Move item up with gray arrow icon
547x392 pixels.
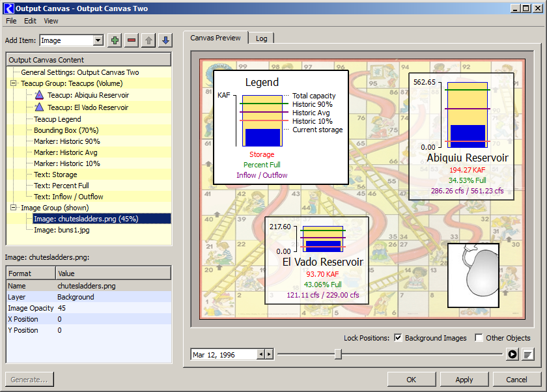point(148,40)
